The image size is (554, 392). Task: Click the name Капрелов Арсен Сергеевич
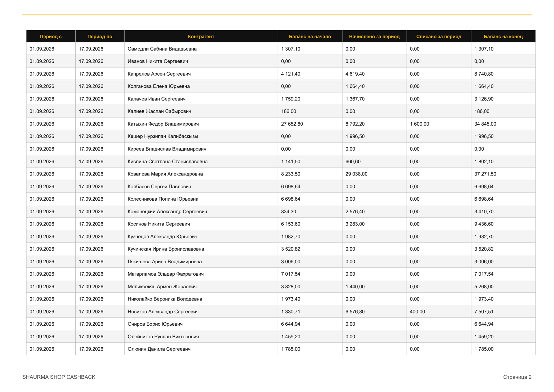159,74
